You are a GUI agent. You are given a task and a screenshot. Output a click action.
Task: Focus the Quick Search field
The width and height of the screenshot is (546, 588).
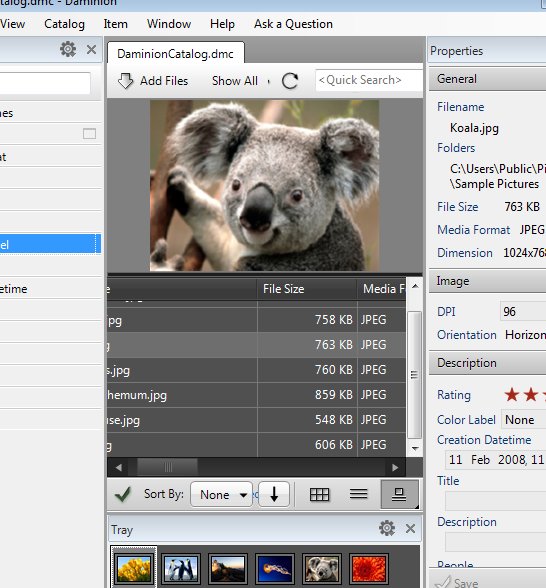click(369, 80)
